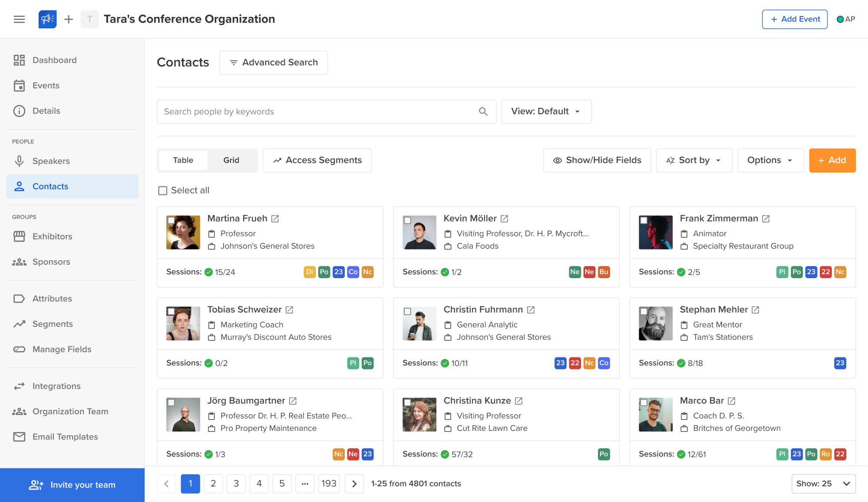868x502 pixels.
Task: Check Kevin Möller's contact card checkbox
Action: [408, 220]
